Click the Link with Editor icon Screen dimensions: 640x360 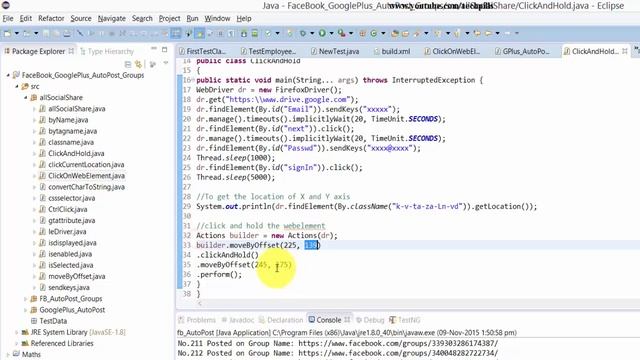coord(139,64)
